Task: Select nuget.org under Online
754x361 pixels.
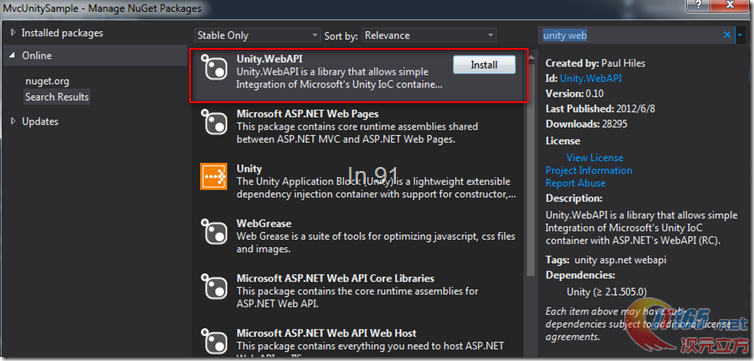Action: (47, 81)
